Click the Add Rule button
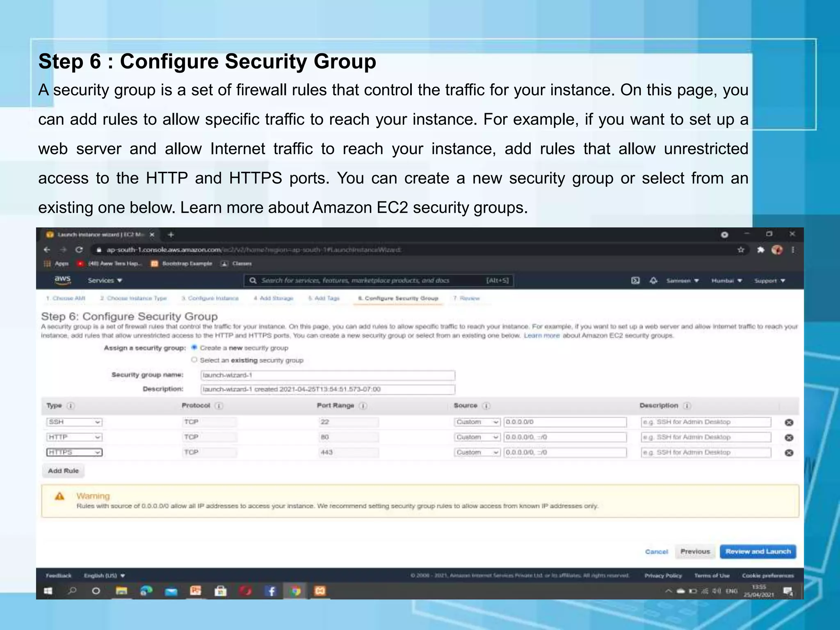The height and width of the screenshot is (630, 840). 63,471
